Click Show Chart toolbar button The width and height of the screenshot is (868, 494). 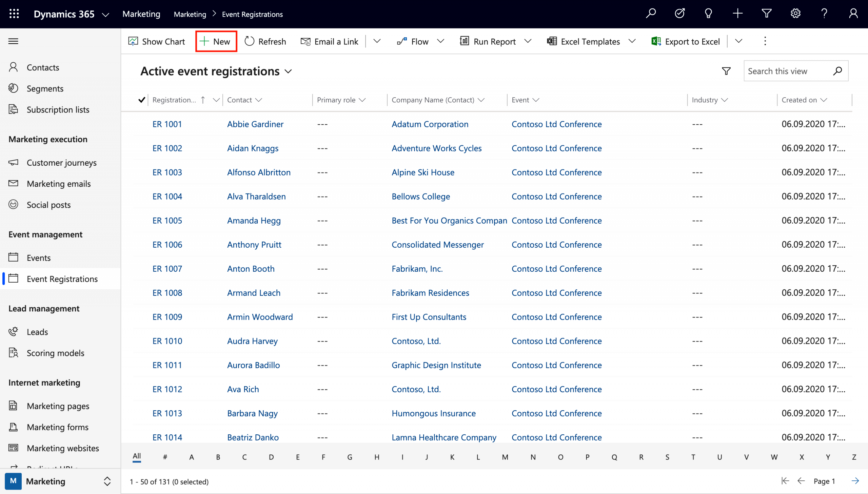click(157, 41)
